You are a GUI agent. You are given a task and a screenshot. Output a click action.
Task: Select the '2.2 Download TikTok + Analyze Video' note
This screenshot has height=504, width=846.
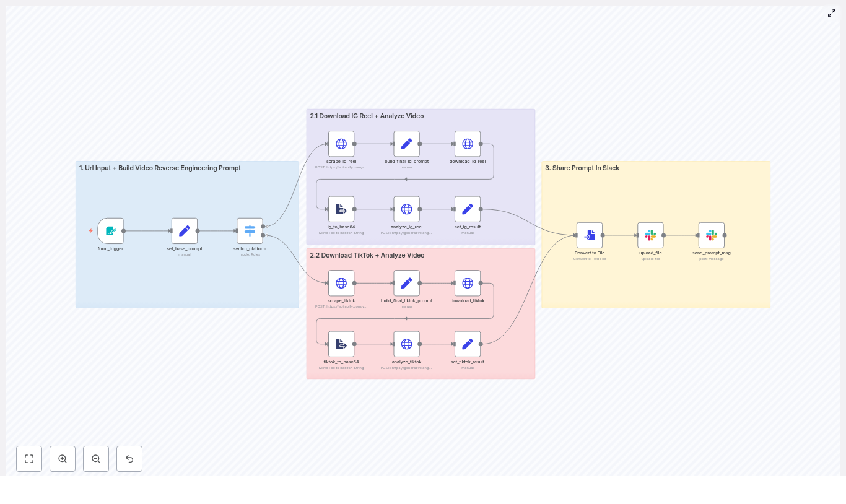[x=367, y=255]
